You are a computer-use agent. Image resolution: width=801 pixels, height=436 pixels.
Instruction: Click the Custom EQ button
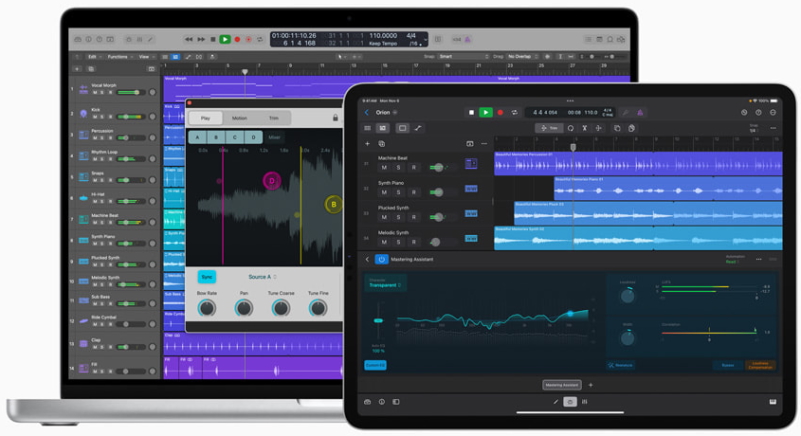click(375, 365)
